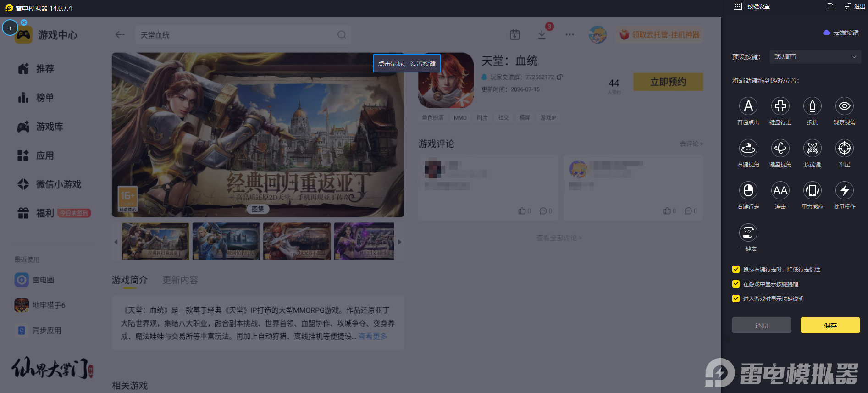Open 福利 benefits section
868x393 pixels.
click(36, 213)
